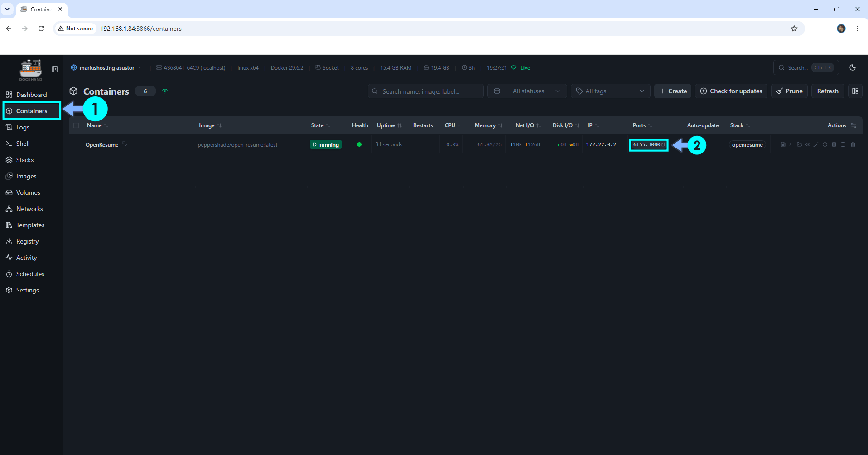This screenshot has height=455, width=868.
Task: Click the Prune button
Action: click(x=789, y=91)
